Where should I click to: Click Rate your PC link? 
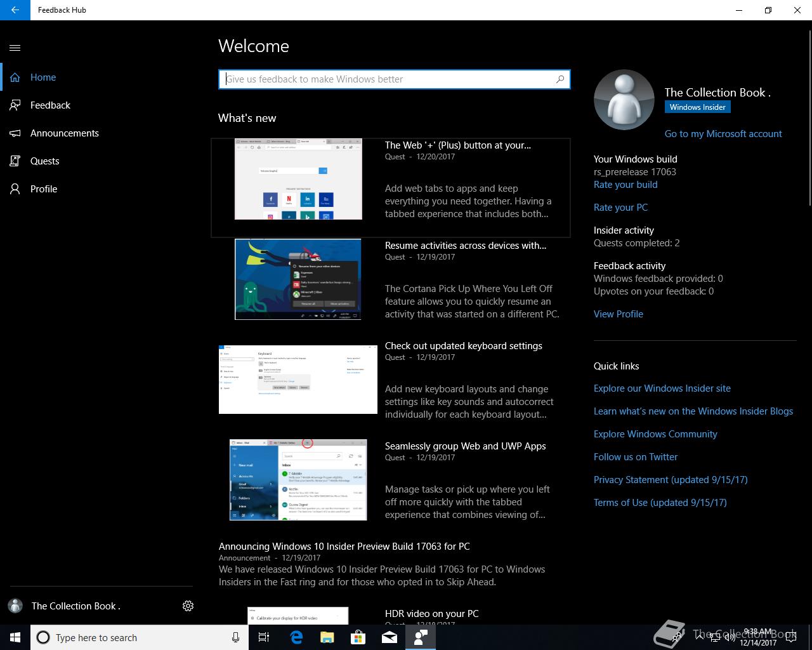coord(620,208)
